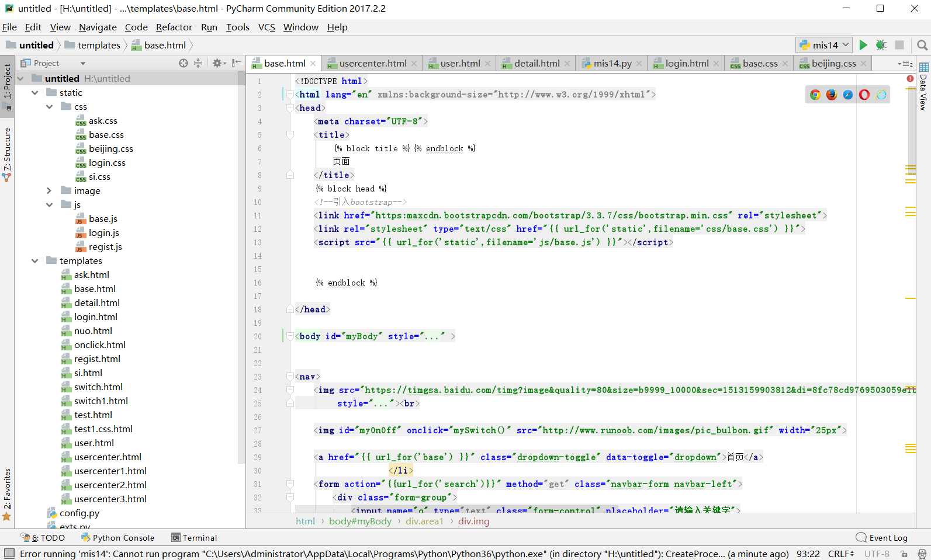Image resolution: width=931 pixels, height=560 pixels.
Task: Switch to the login.html tab
Action: pos(686,64)
